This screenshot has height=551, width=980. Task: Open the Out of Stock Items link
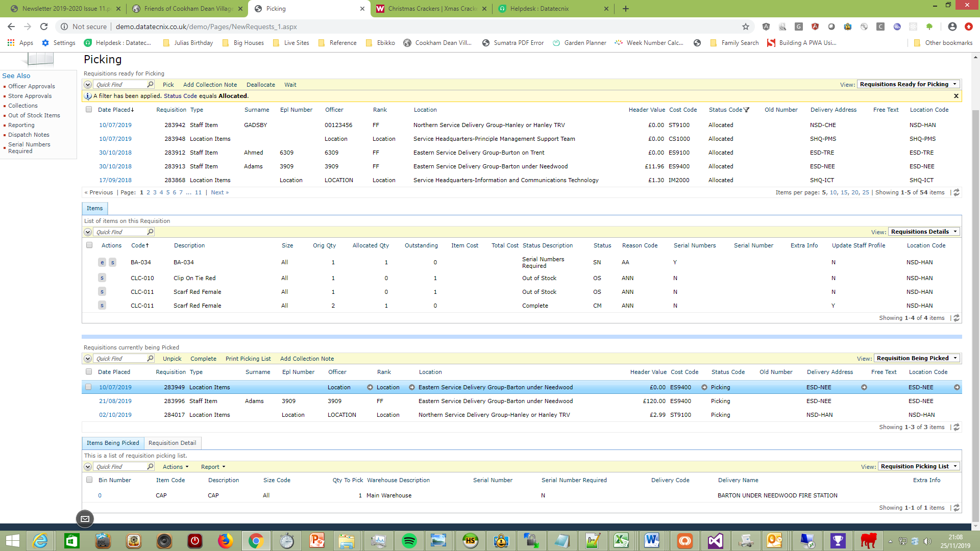pos(34,115)
